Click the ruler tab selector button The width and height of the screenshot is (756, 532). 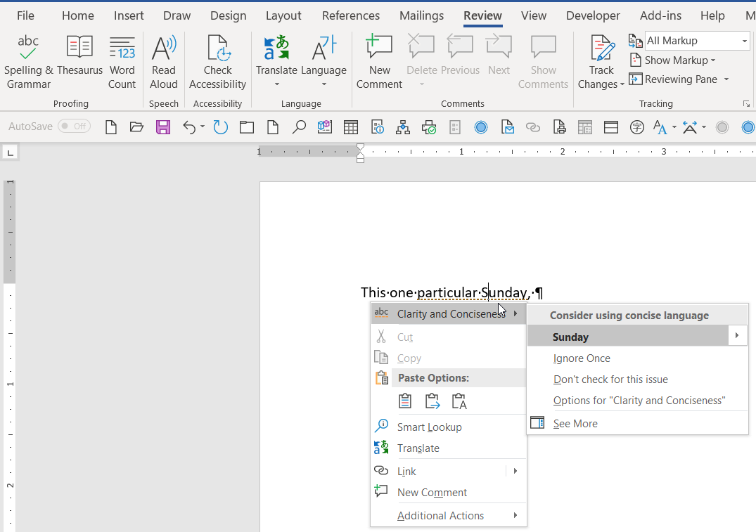pos(10,153)
